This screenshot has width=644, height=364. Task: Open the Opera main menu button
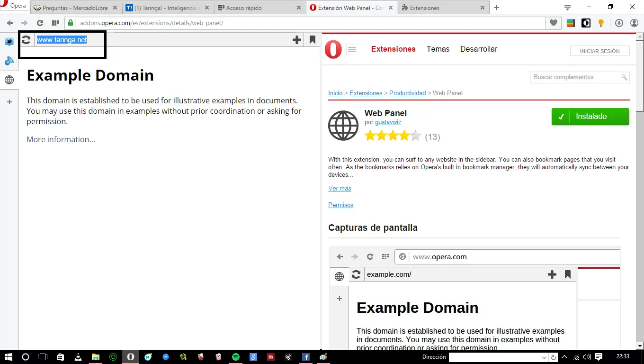click(14, 7)
